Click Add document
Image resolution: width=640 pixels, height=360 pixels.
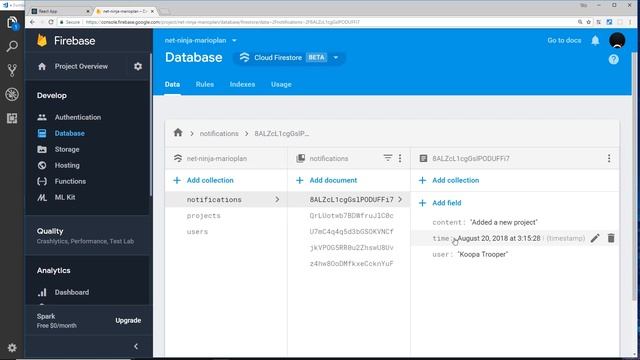tap(327, 180)
